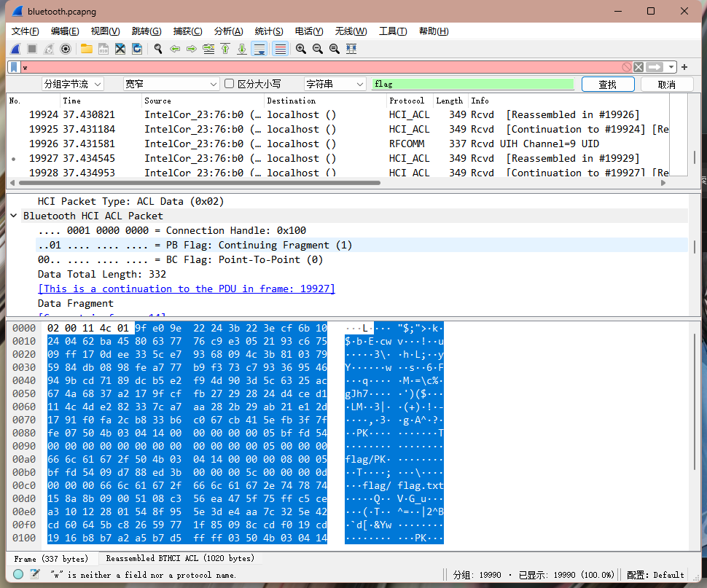The image size is (707, 588).
Task: Toggle packet list colorization icon
Action: coord(280,49)
